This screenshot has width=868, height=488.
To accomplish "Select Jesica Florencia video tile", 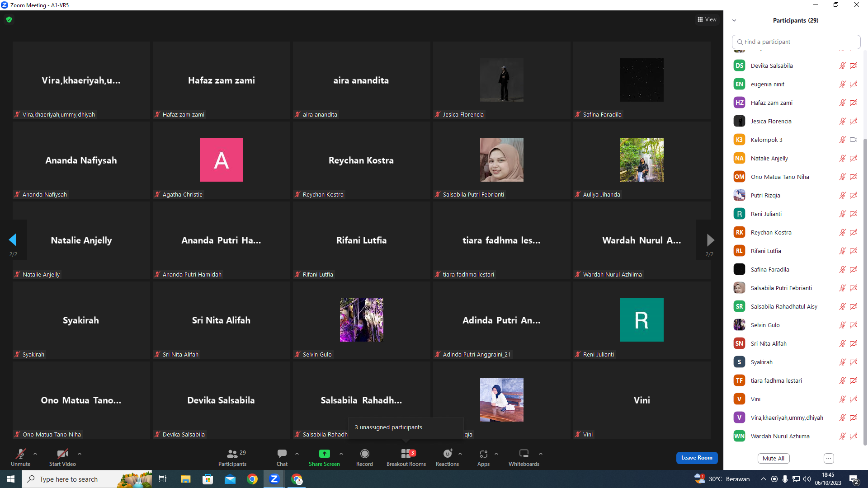I will pos(502,80).
